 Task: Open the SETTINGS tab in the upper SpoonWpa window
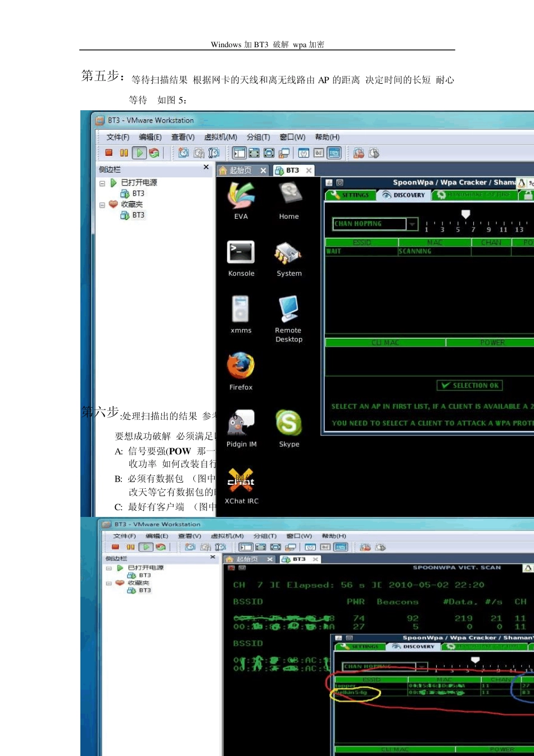point(350,195)
